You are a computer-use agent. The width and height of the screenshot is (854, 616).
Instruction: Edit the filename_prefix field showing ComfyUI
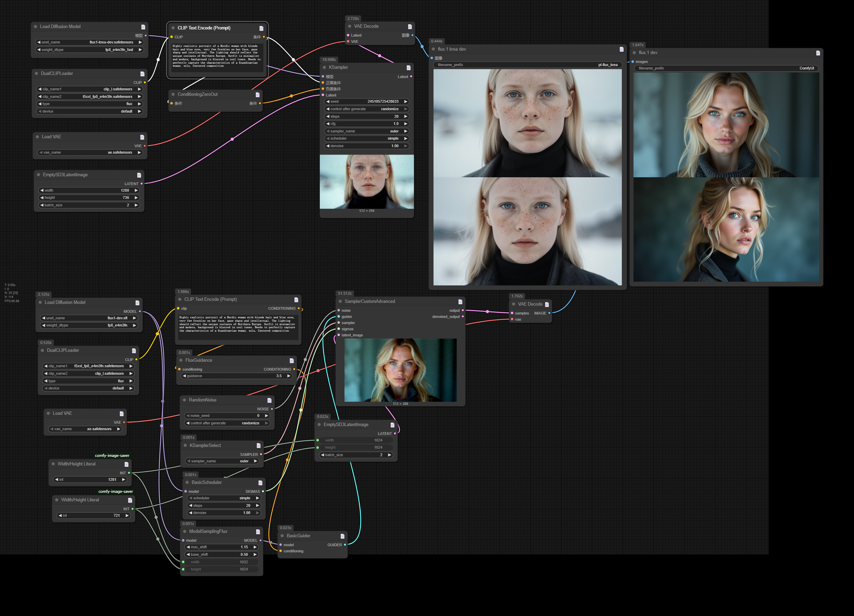727,68
